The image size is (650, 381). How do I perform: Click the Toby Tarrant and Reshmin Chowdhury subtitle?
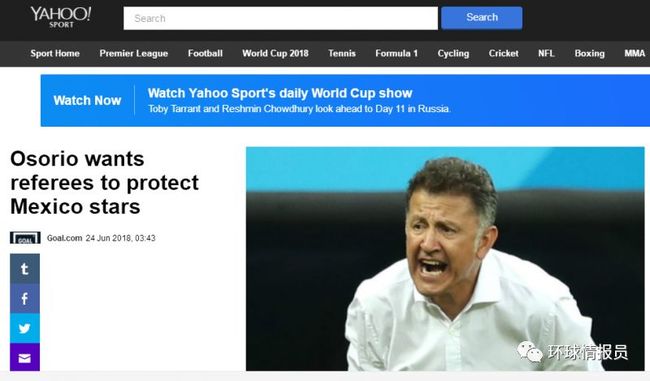point(299,109)
